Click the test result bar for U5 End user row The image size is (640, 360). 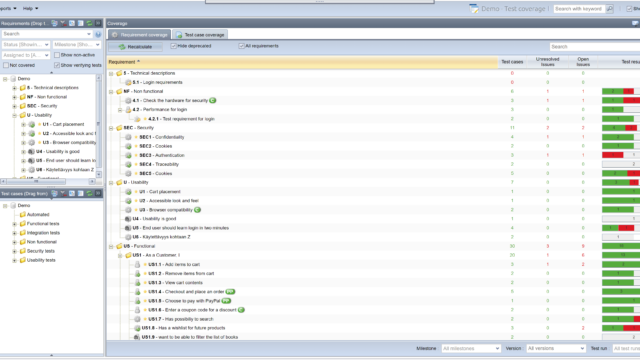pyautogui.click(x=621, y=228)
